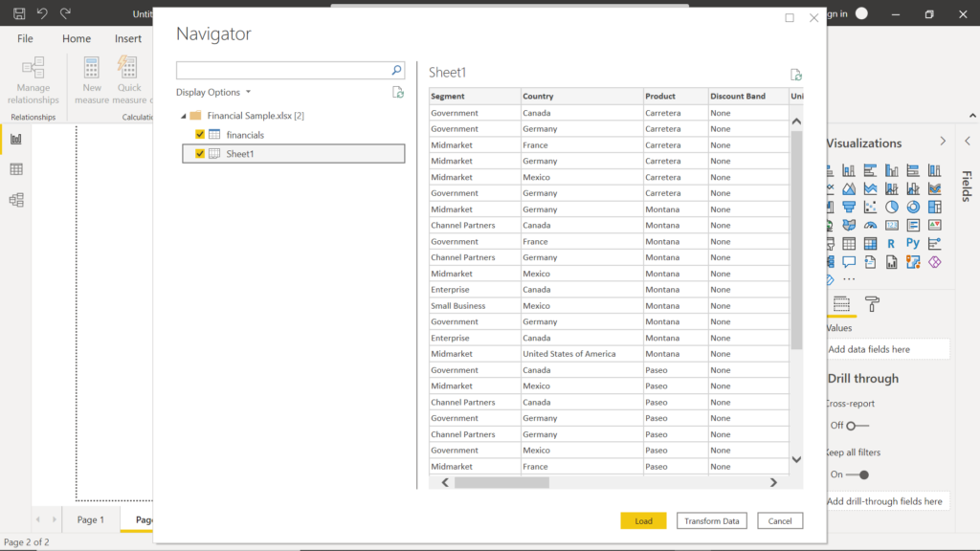Open the Display Options dropdown
The image size is (980, 551).
(x=212, y=92)
